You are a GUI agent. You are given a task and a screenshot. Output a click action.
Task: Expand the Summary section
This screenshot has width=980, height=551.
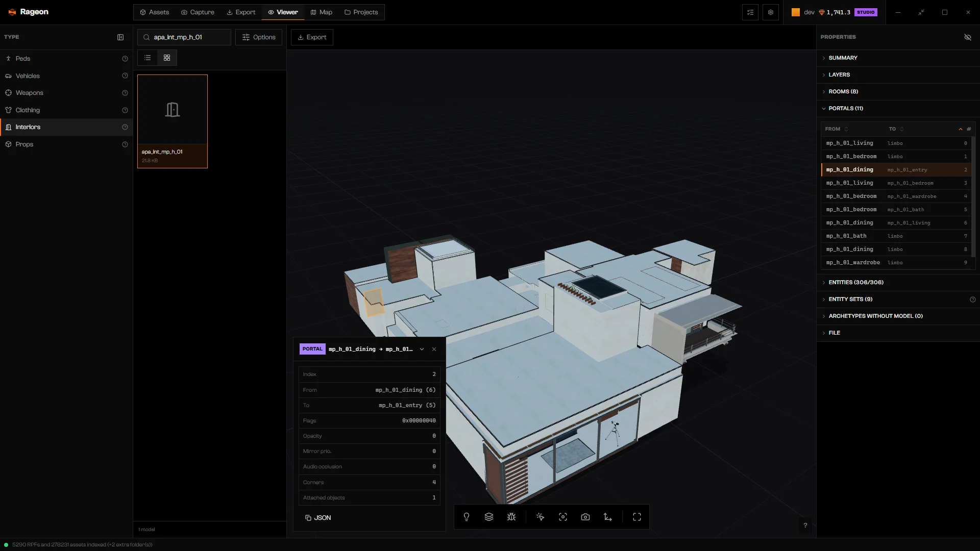pos(898,58)
